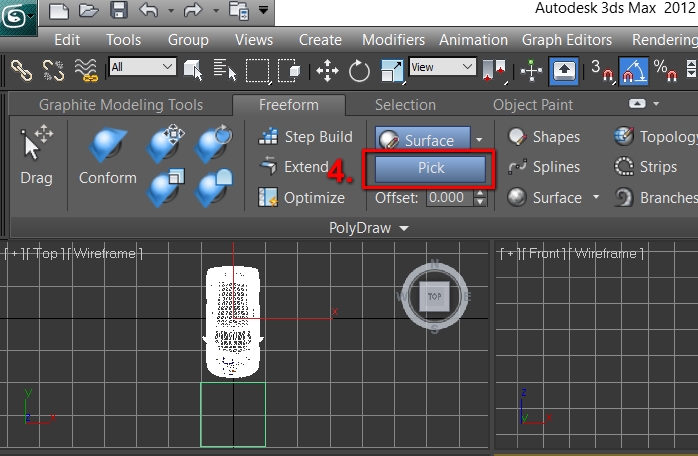Open the Draw On Surface dropdown arrow
Image resolution: width=698 pixels, height=456 pixels.
tap(479, 139)
